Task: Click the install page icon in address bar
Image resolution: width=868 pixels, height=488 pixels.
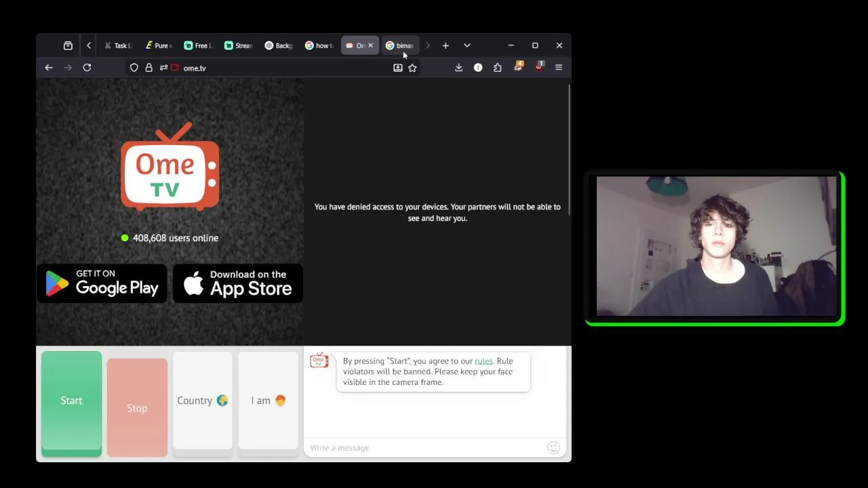Action: click(x=398, y=68)
